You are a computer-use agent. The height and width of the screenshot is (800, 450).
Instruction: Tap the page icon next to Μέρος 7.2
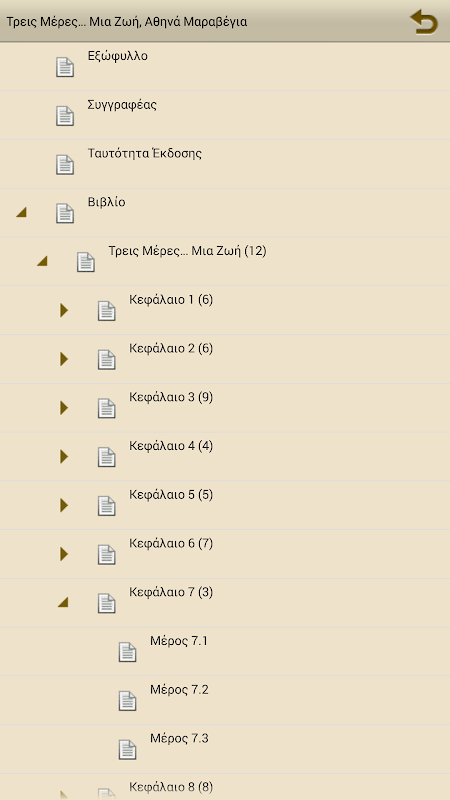click(x=128, y=701)
